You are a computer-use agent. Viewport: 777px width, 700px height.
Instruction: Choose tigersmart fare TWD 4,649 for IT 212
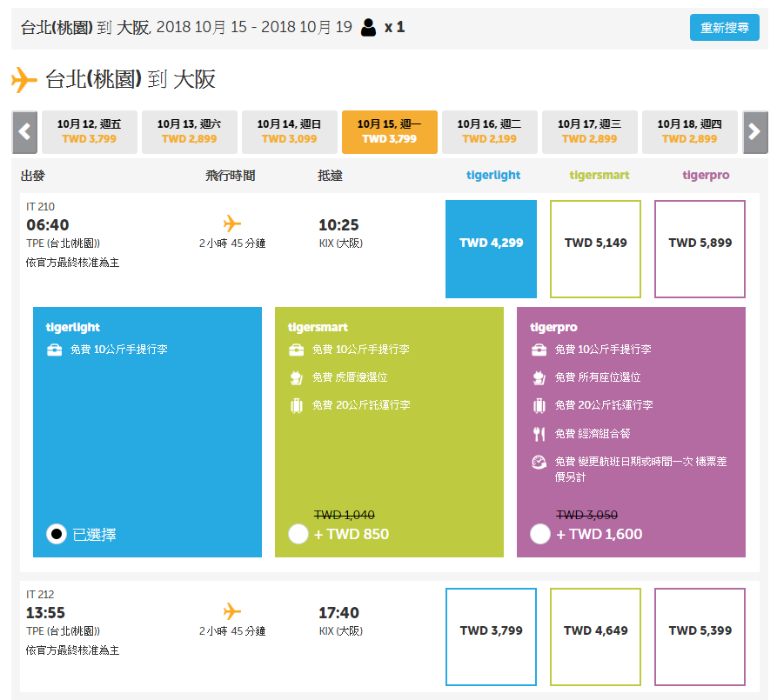596,637
